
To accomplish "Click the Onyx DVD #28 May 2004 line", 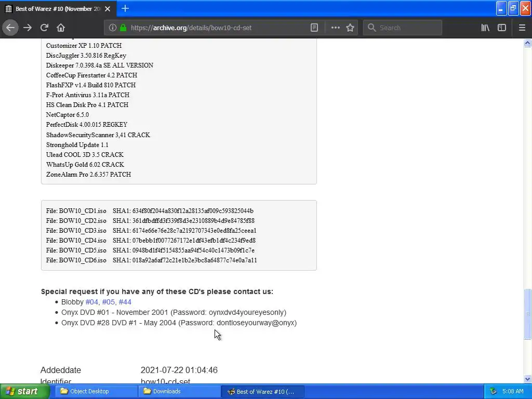I will coord(179,323).
